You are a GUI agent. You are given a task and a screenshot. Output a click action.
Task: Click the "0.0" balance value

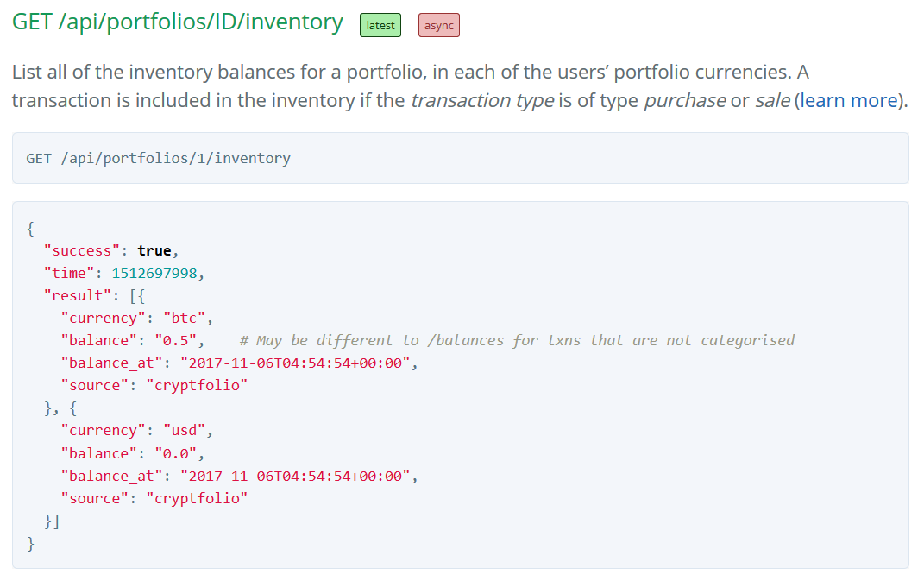(x=179, y=453)
